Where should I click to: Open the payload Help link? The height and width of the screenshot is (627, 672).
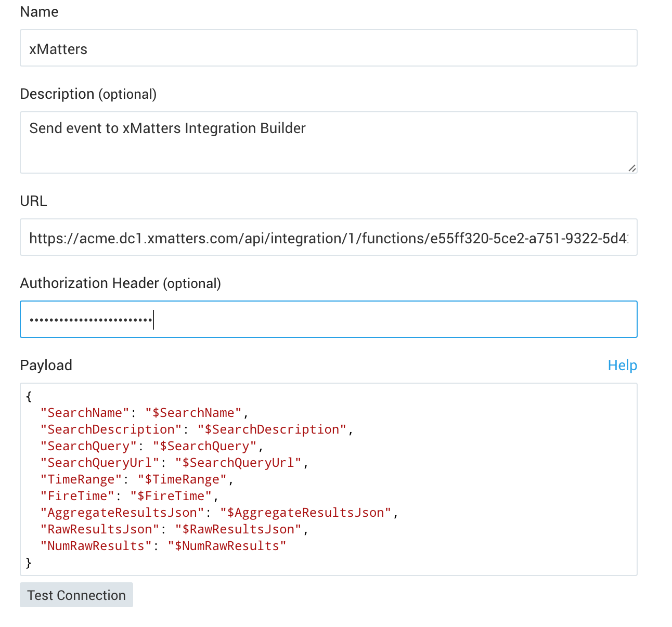pos(622,365)
